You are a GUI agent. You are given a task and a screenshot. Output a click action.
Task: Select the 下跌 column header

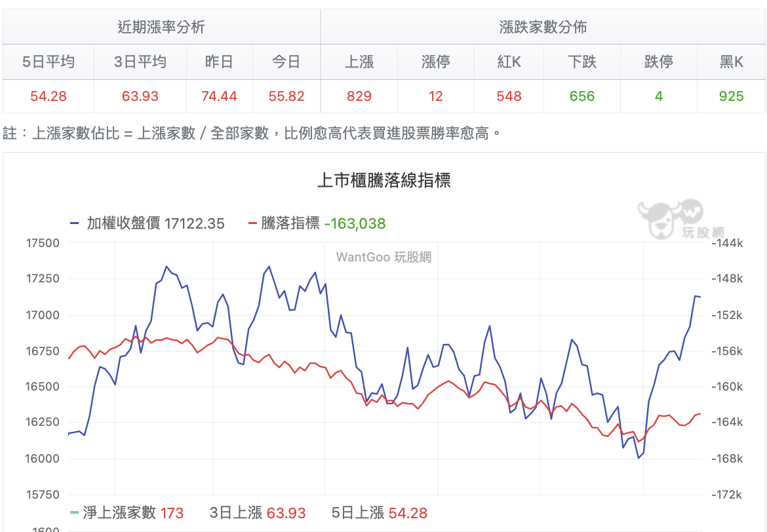(x=582, y=62)
